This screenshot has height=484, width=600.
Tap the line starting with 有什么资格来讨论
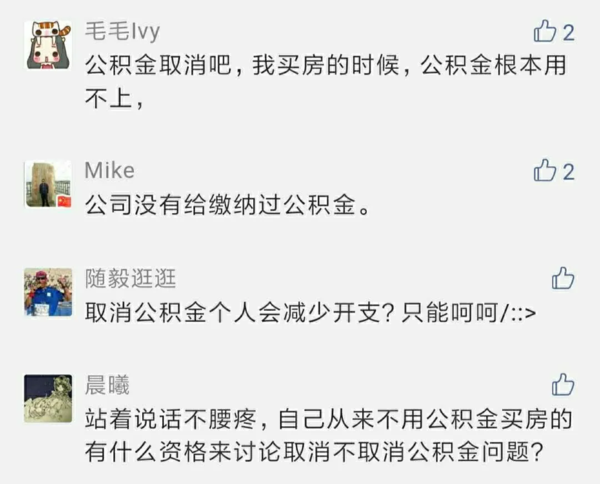point(314,452)
